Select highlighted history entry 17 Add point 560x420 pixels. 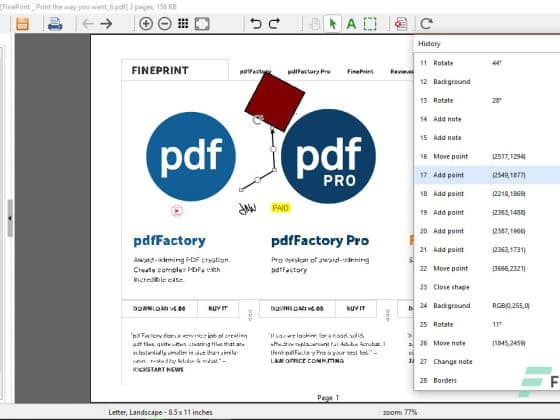tap(487, 175)
